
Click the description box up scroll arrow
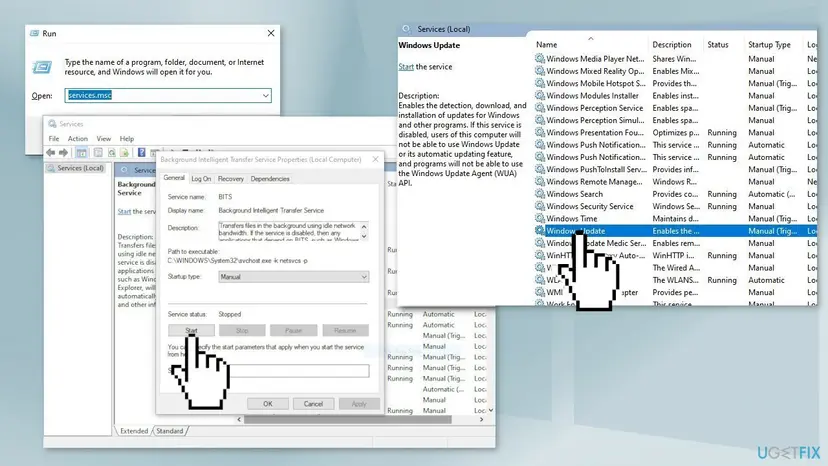(364, 226)
